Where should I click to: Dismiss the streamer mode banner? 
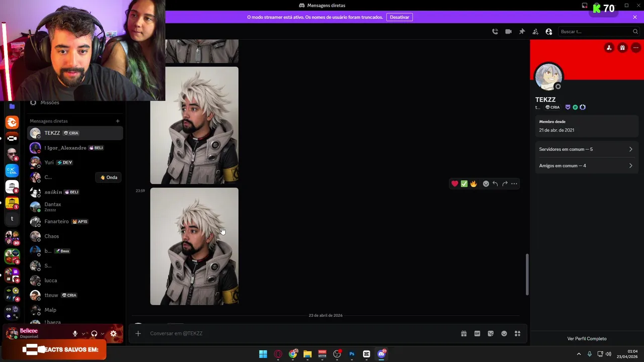pyautogui.click(x=635, y=17)
